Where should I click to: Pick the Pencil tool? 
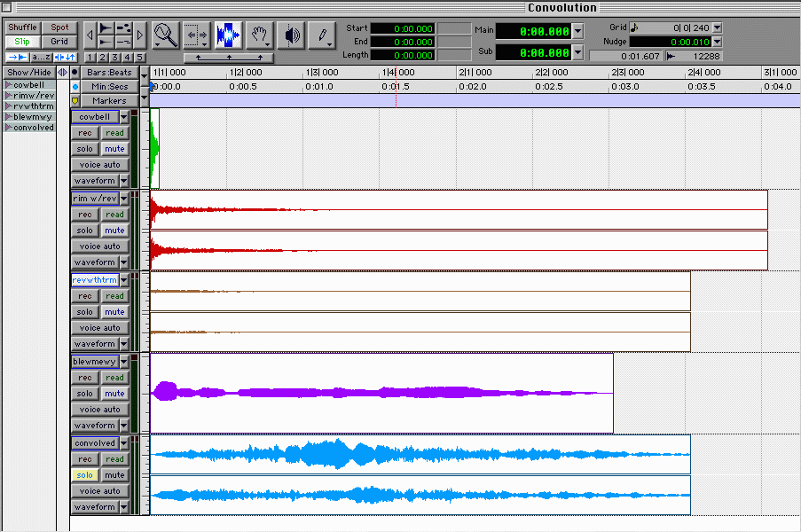click(323, 35)
